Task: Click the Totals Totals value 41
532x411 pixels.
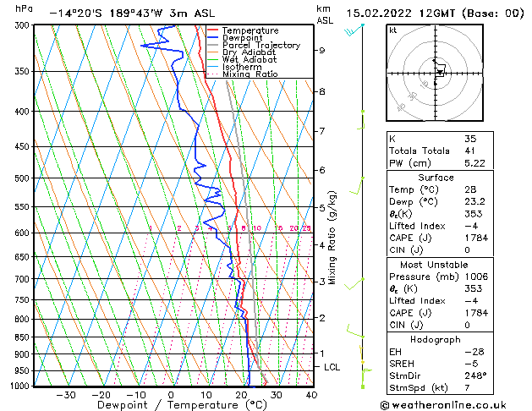Action: tap(469, 151)
